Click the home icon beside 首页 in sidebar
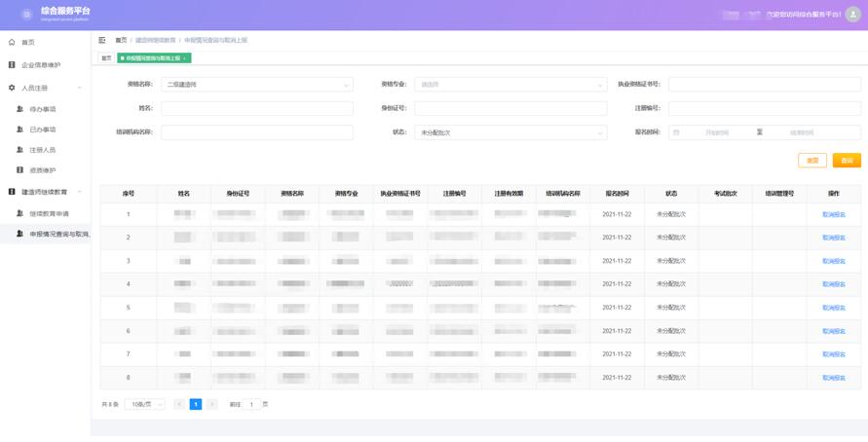This screenshot has height=442, width=868. pos(12,42)
